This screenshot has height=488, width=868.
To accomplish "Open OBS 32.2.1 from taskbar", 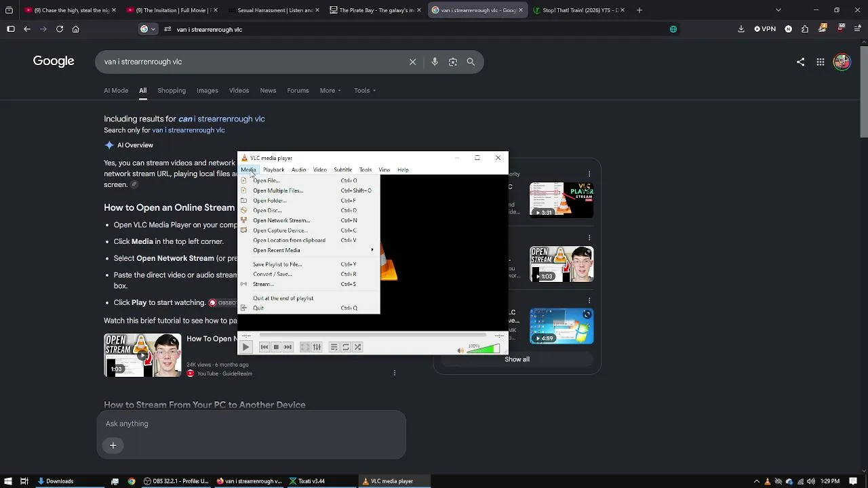I will pos(176,481).
